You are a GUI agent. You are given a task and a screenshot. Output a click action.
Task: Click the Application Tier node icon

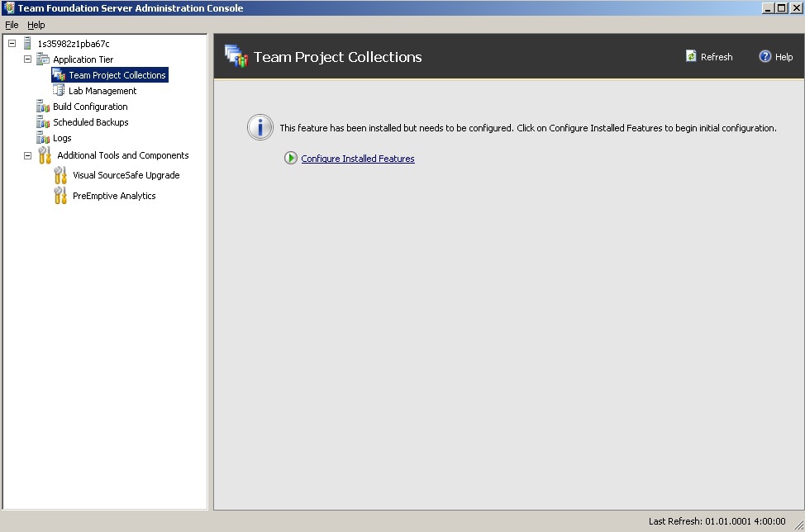[43, 59]
